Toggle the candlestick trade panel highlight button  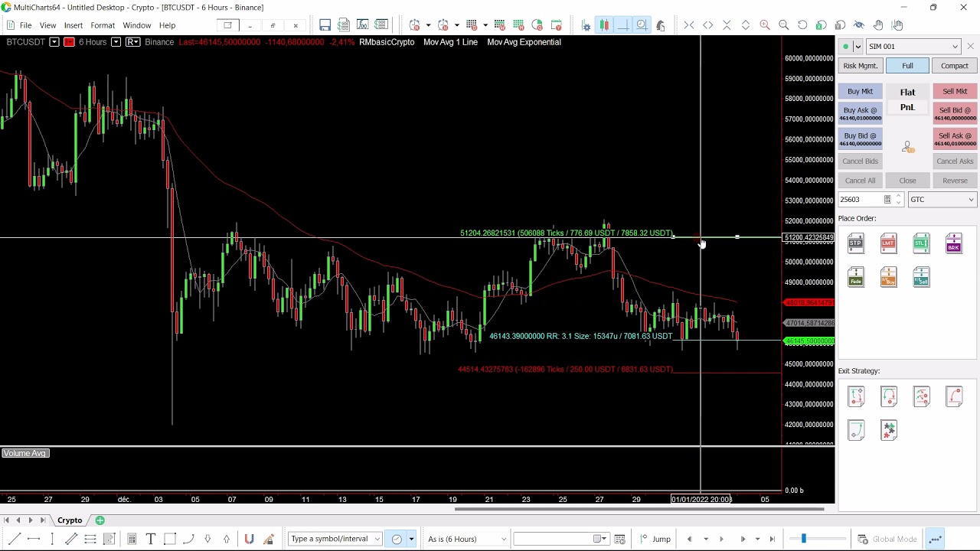coord(604,25)
